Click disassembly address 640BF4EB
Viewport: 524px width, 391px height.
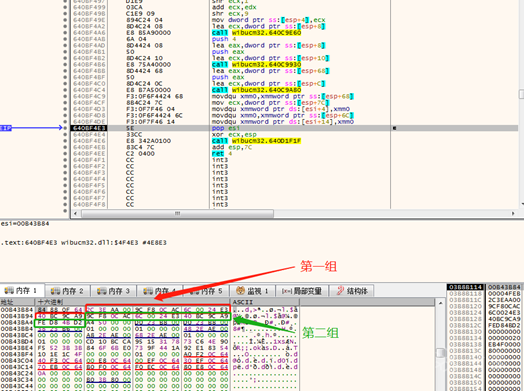point(89,147)
